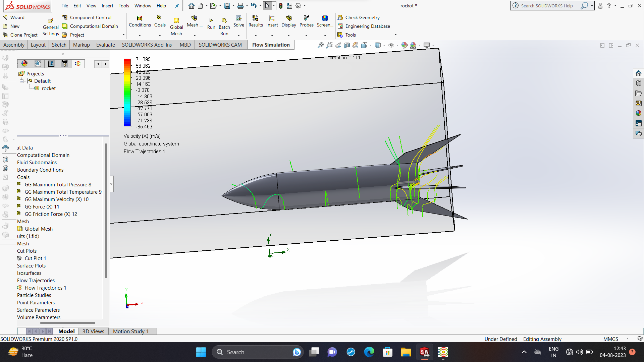
Task: Select Cut Plot 1 in results tree
Action: [x=35, y=258]
